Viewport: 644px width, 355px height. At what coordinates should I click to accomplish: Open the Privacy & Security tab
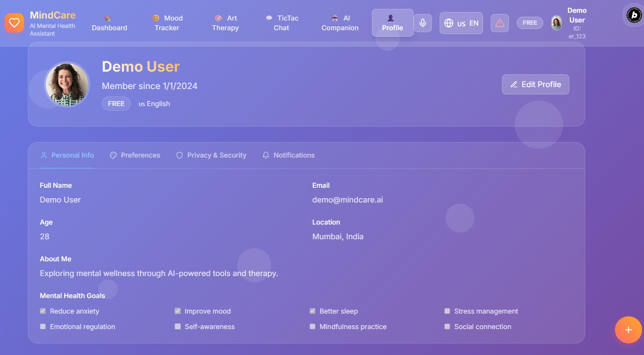pyautogui.click(x=211, y=155)
